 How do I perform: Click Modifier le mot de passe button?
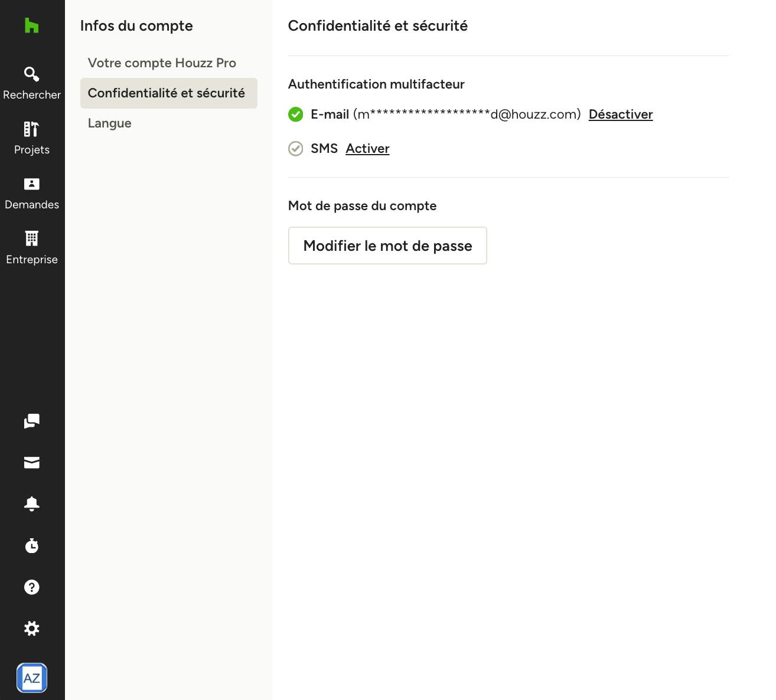[387, 246]
